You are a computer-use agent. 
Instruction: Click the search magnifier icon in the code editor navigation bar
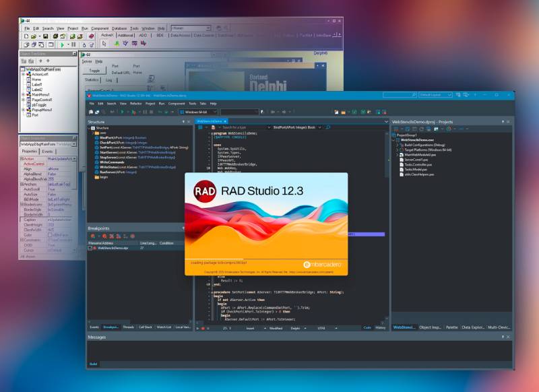328,127
